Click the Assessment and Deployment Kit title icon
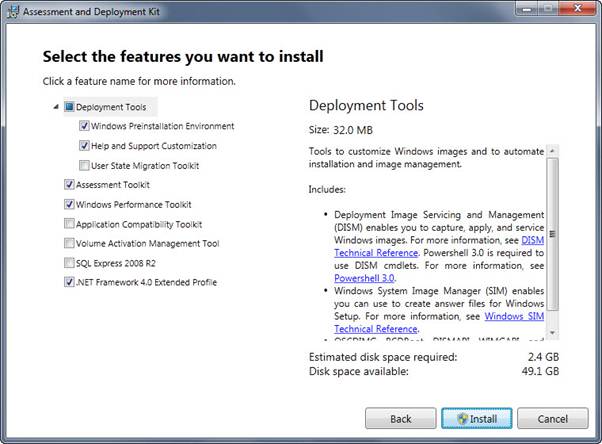Screen dimensions: 602x444 (x=13, y=12)
